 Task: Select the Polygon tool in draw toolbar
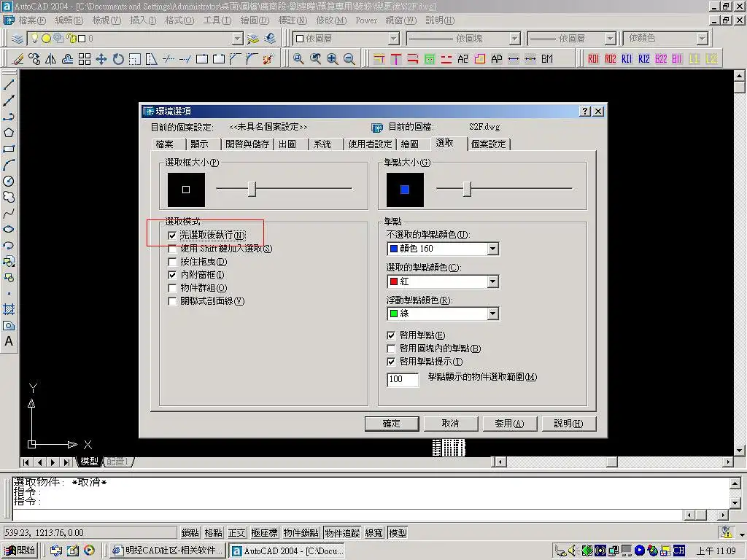[x=9, y=133]
